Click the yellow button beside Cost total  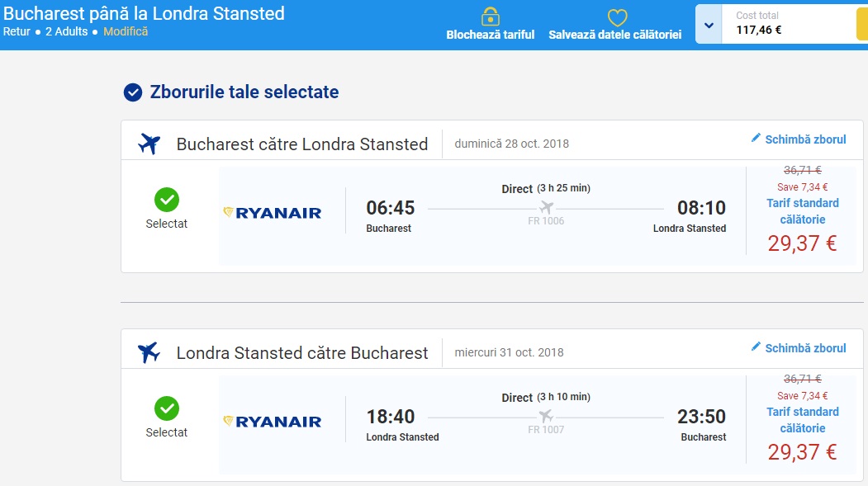861,24
